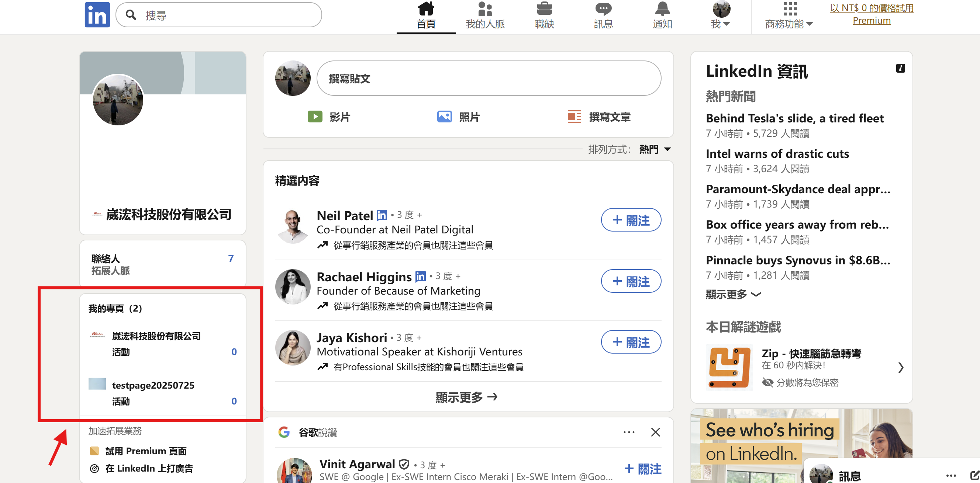The width and height of the screenshot is (980, 483).
Task: Click trending arrow icon under Neil Patel
Action: coord(322,245)
